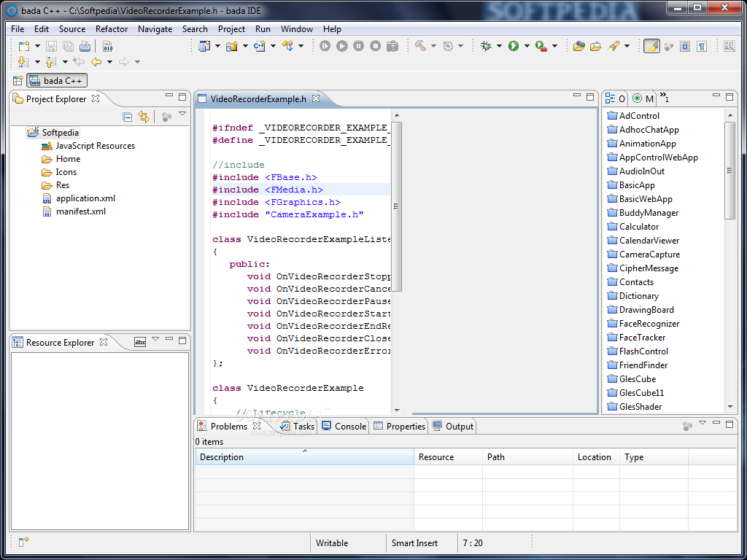The width and height of the screenshot is (747, 560).
Task: Open the Navigate menu
Action: (x=155, y=29)
